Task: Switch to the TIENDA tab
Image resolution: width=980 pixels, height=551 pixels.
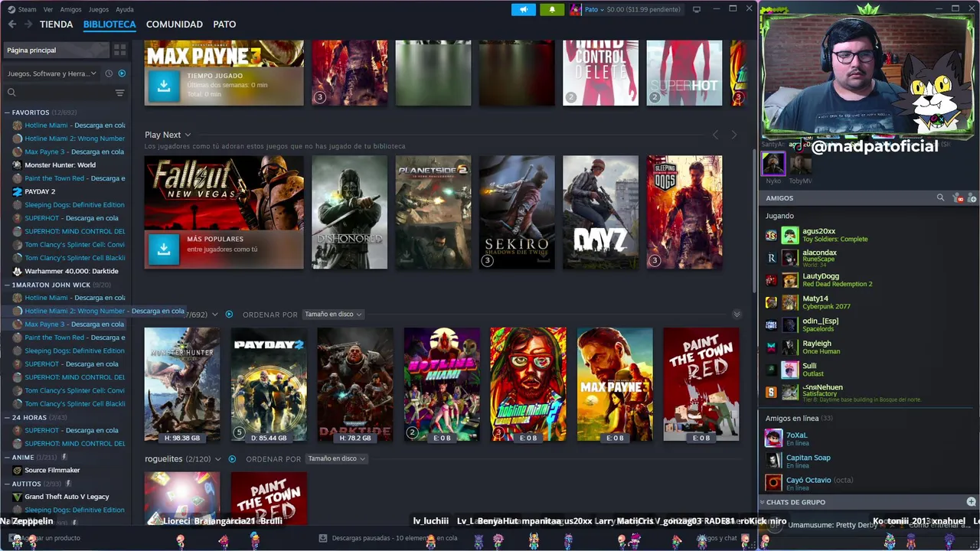Action: pos(57,24)
